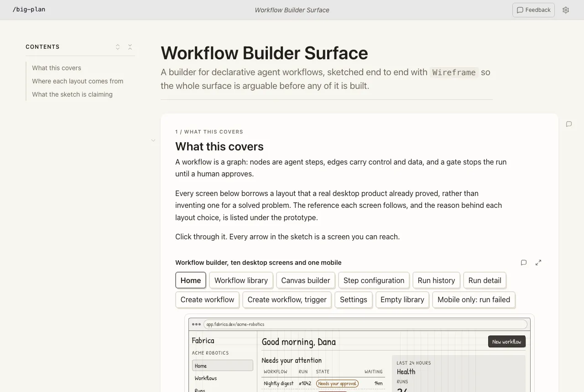Comment on the workflow builder prototype
The width and height of the screenshot is (584, 392).
click(x=524, y=263)
